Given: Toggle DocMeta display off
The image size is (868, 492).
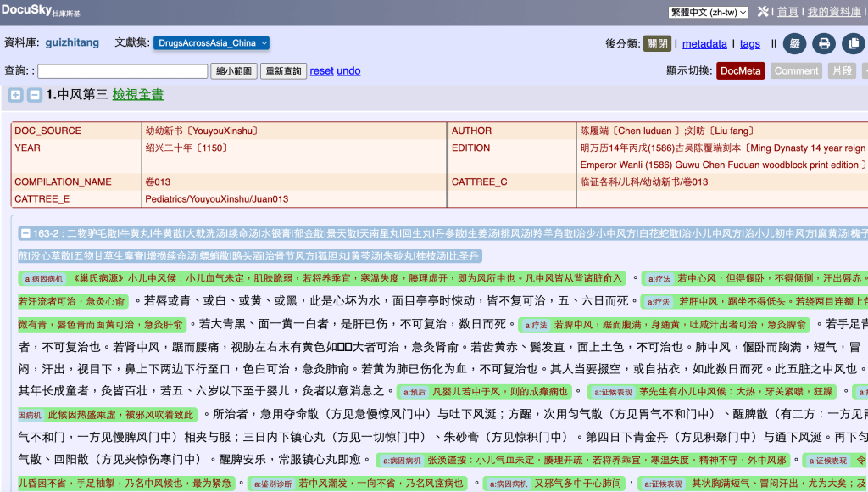Looking at the screenshot, I should pos(740,71).
